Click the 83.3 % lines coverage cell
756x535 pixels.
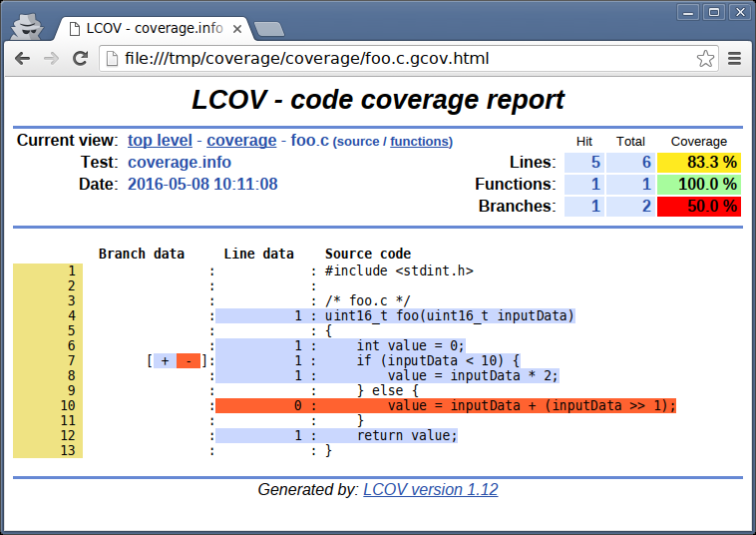pyautogui.click(x=698, y=162)
